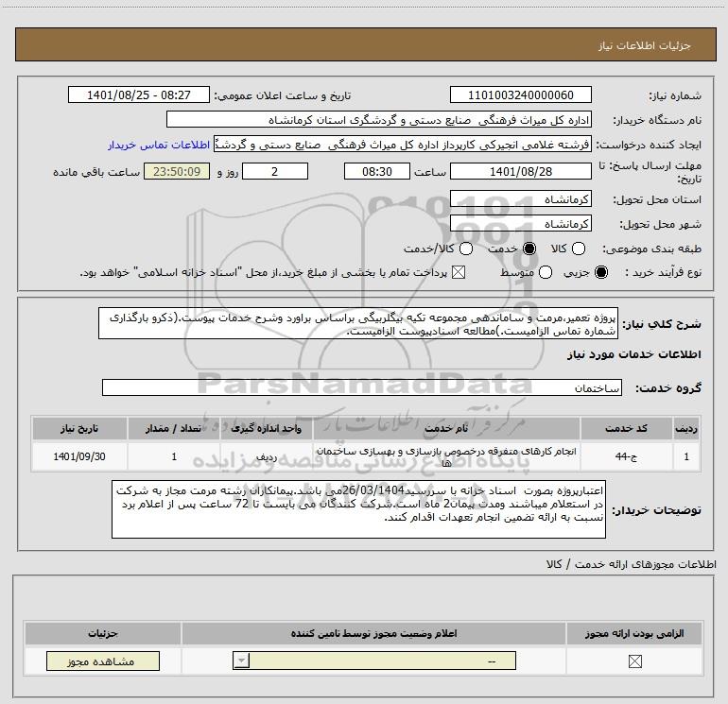Click the گروه خدمت label
Image resolution: width=728 pixels, height=704 pixels.
click(x=668, y=388)
